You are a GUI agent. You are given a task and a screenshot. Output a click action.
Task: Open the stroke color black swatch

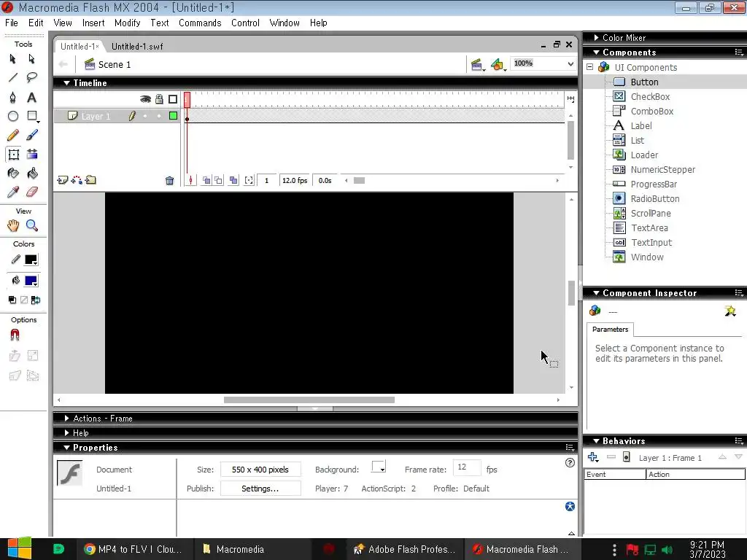pos(31,260)
